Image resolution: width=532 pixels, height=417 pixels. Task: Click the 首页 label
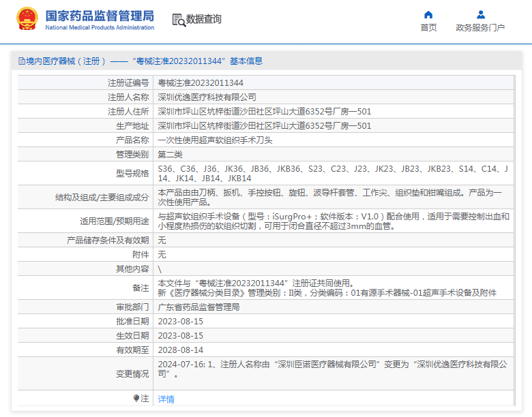pos(428,27)
